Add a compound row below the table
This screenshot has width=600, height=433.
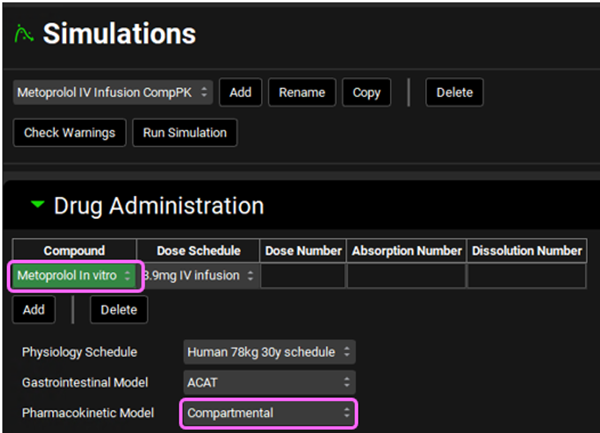(x=34, y=310)
